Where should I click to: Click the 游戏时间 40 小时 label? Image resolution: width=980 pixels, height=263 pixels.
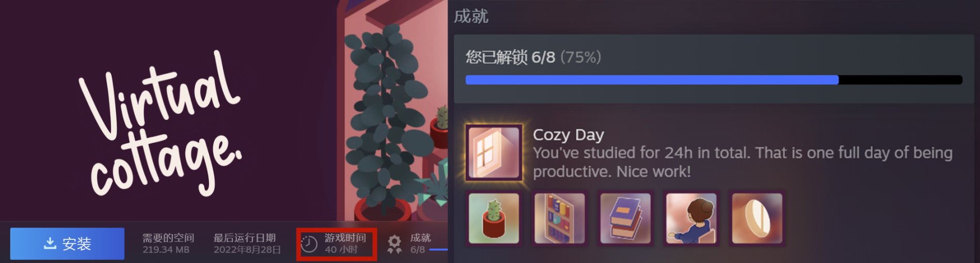[x=345, y=243]
